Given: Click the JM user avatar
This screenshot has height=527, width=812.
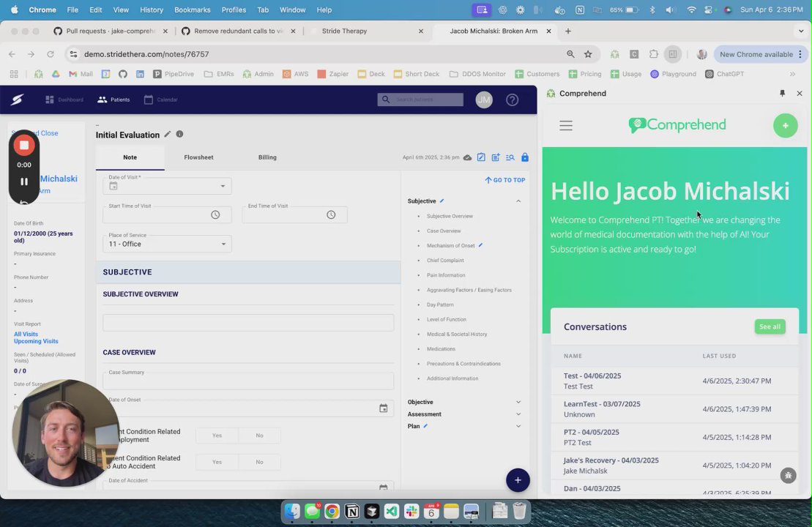Looking at the screenshot, I should point(484,100).
